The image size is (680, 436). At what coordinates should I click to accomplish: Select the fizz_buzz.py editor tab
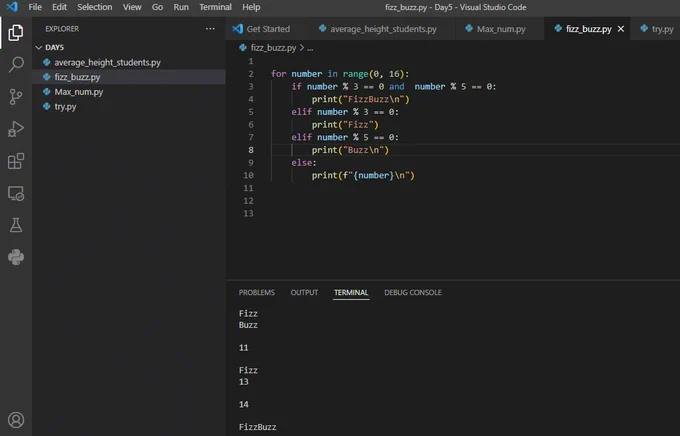click(x=588, y=29)
